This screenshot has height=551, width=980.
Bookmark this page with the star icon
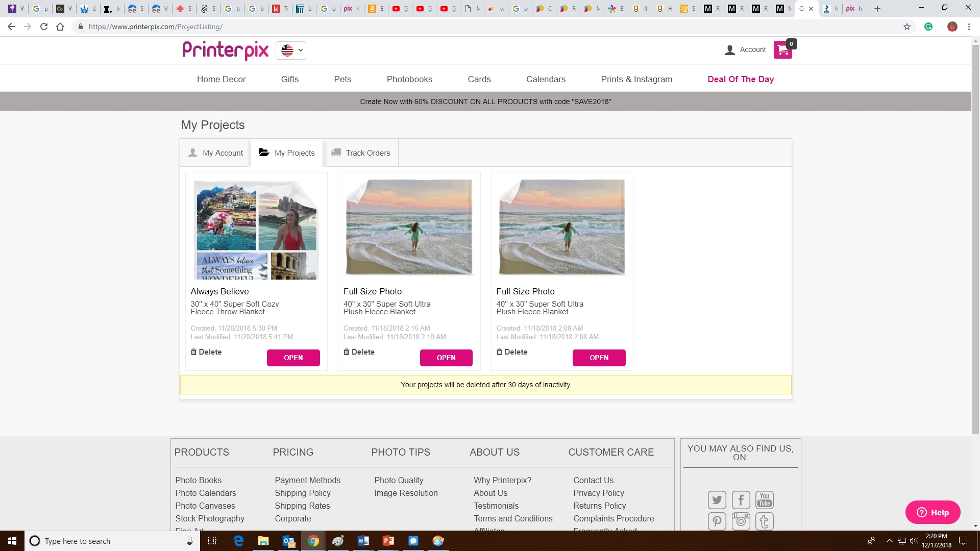coord(908,26)
